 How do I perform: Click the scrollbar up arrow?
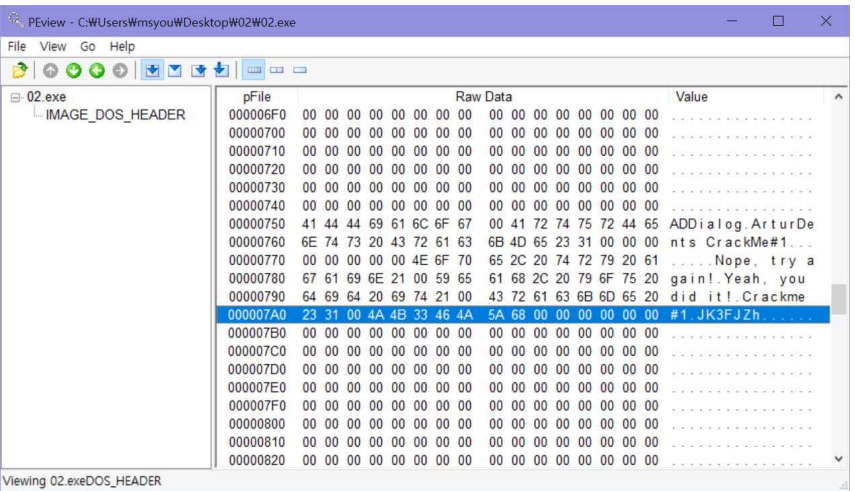click(839, 97)
